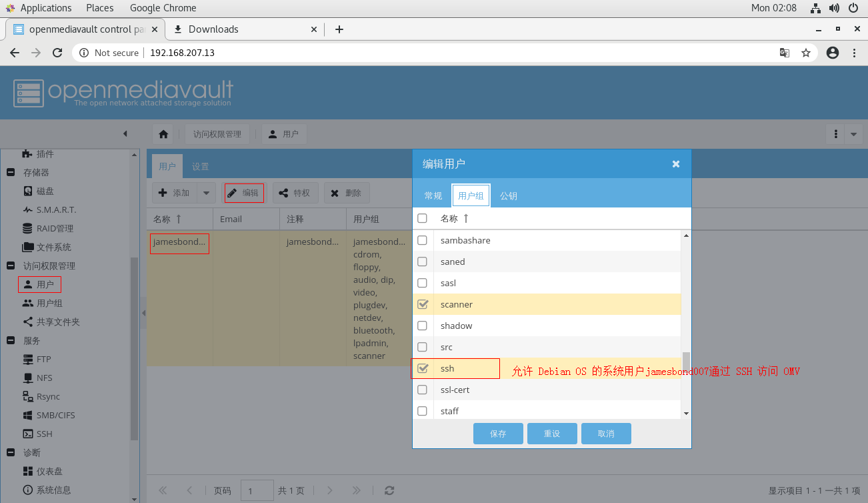868x503 pixels.
Task: Uncheck the ssh group checkbox
Action: [422, 368]
